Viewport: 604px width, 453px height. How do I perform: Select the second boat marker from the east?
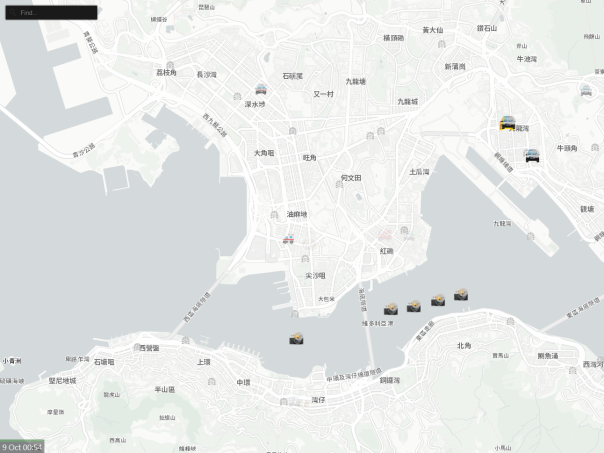pos(438,300)
